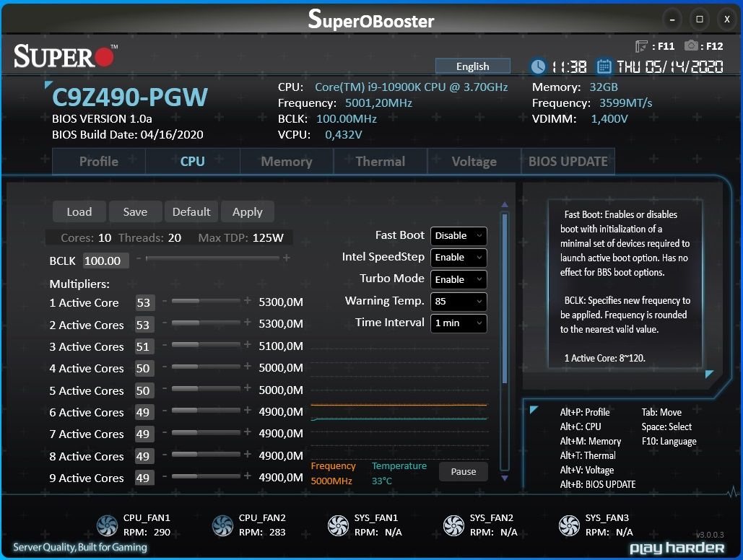Screen dimensions: 743x560
Task: Click the 4 Active Cores multiplier value 50
Action: 144,369
